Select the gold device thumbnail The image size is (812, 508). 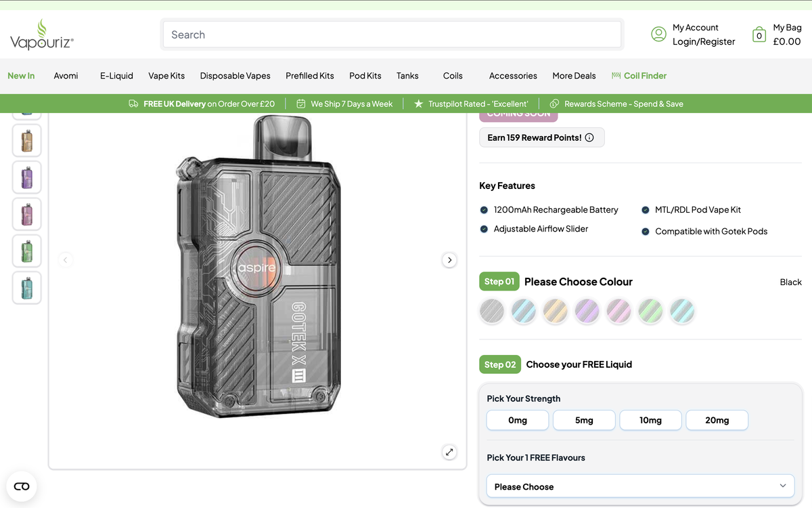coord(27,141)
